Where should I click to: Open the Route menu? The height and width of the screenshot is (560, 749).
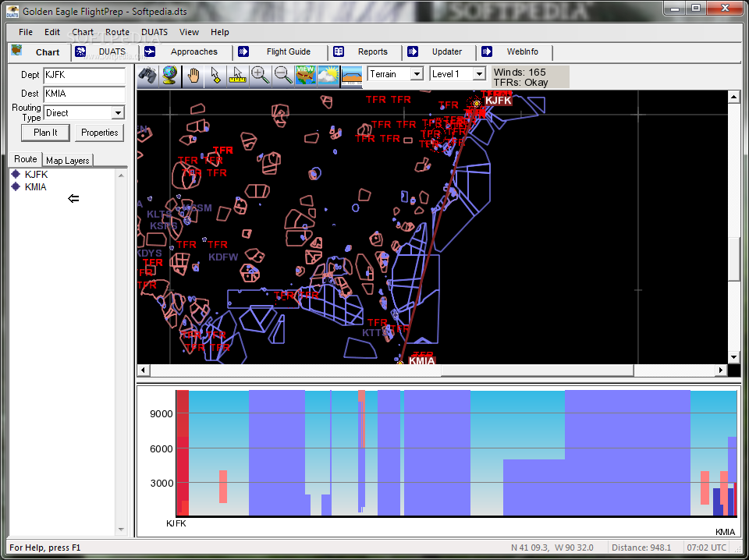coord(118,32)
